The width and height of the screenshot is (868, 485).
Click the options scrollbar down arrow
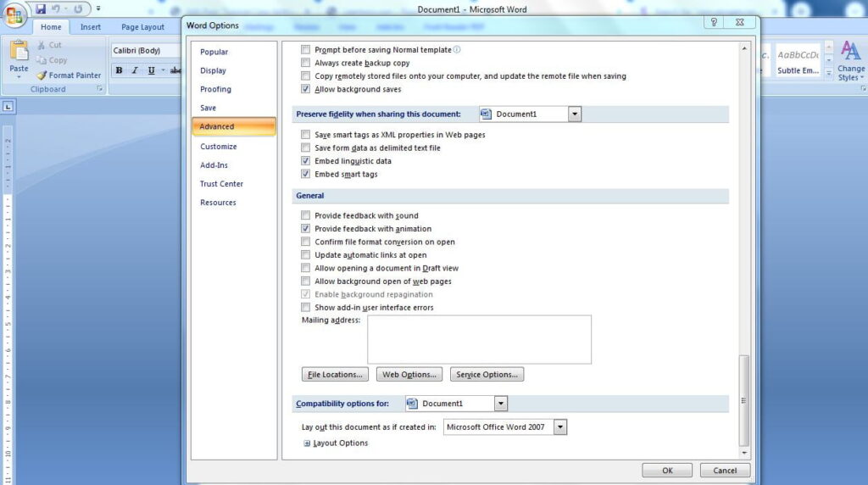744,453
